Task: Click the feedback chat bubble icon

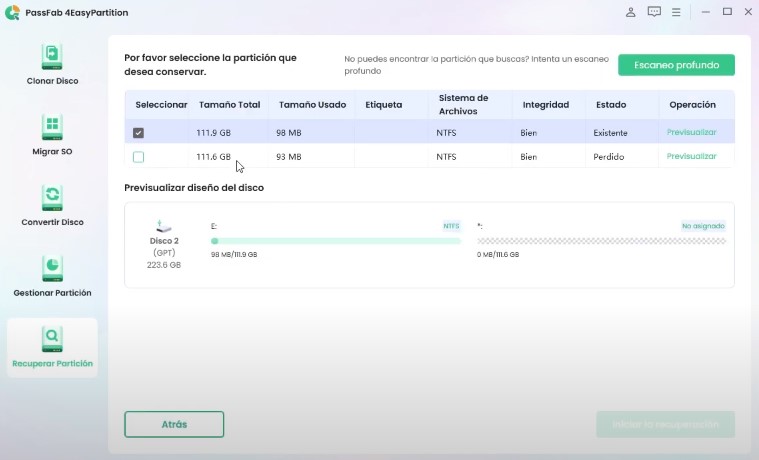Action: tap(654, 12)
